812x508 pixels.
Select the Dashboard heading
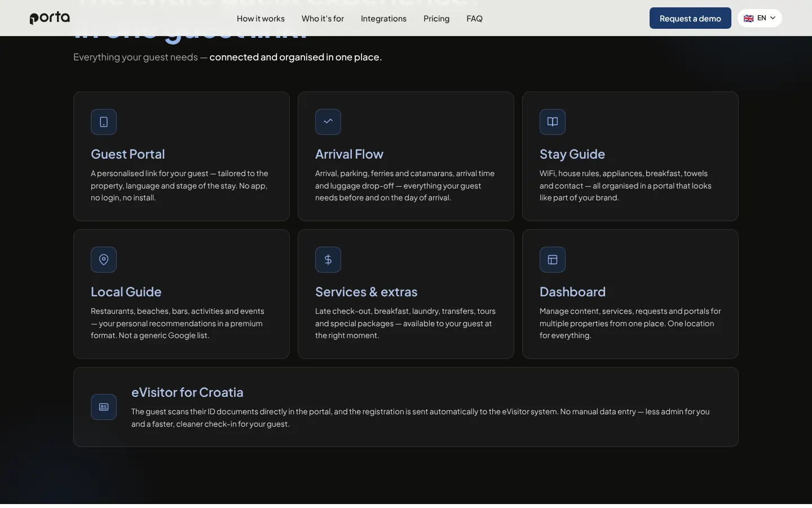[572, 292]
